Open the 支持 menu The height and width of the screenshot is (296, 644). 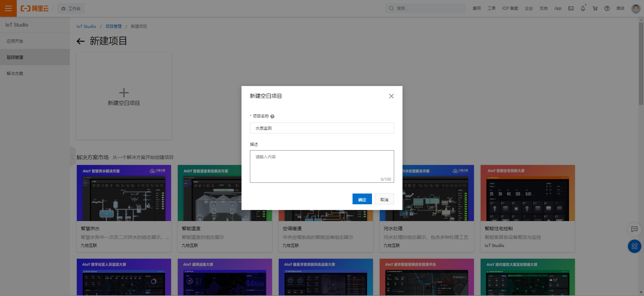[x=544, y=8]
